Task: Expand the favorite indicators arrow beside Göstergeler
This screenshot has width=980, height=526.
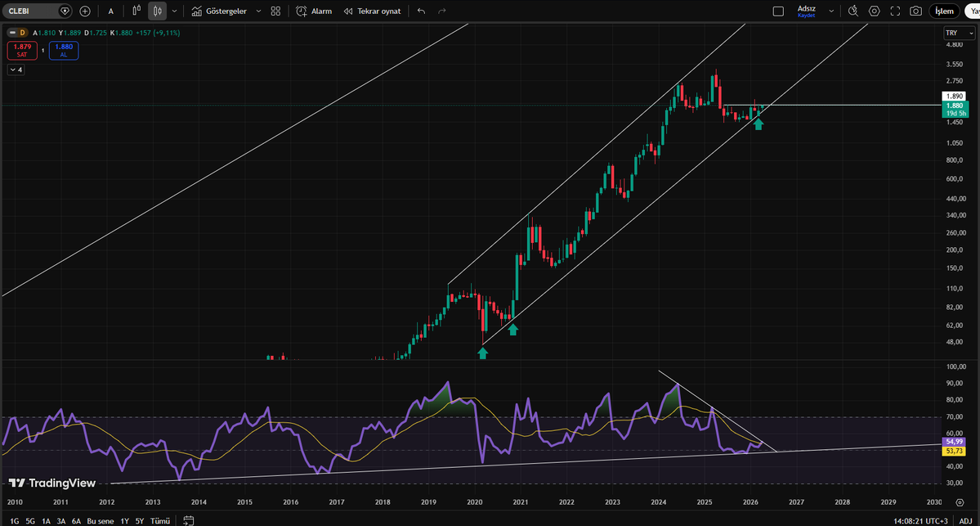Action: pos(258,11)
